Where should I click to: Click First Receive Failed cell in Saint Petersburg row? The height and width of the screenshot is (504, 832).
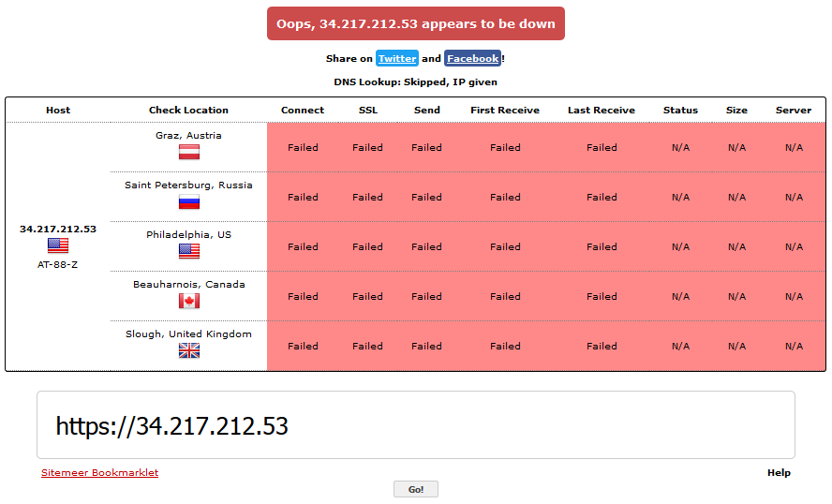coord(505,198)
